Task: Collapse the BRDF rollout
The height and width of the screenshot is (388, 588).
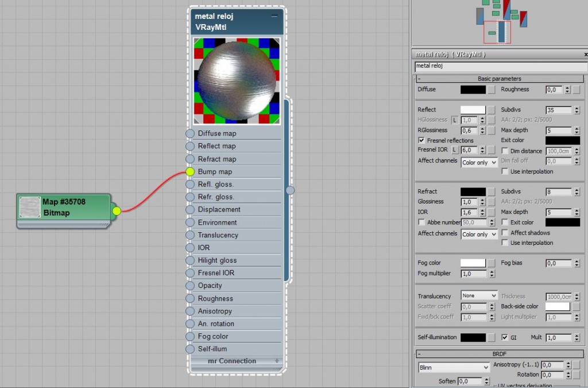Action: click(500, 354)
